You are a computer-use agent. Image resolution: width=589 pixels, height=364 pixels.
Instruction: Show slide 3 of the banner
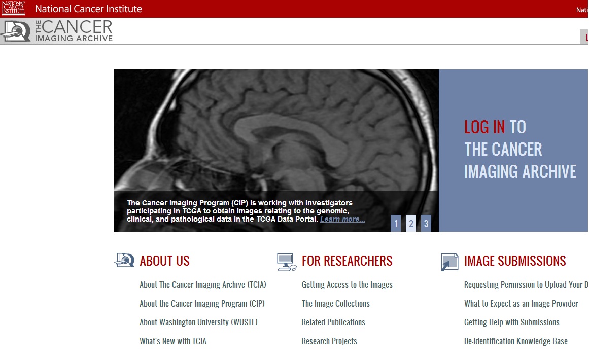click(426, 224)
